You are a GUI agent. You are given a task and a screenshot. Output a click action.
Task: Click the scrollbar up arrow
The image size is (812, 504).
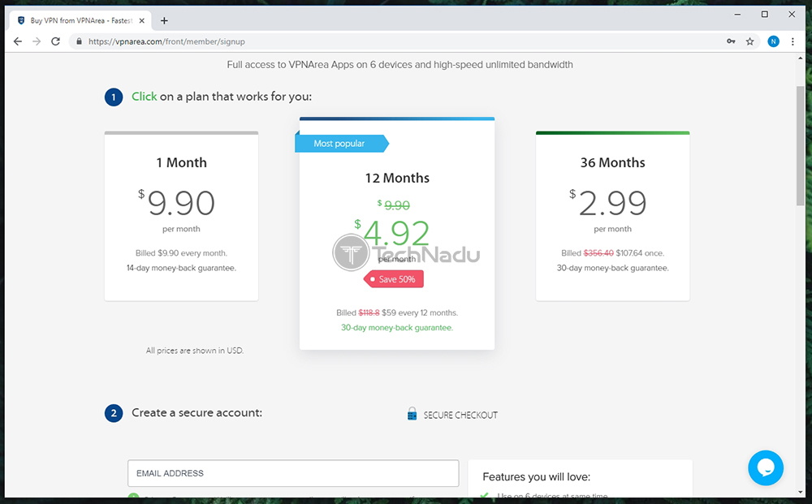click(800, 58)
